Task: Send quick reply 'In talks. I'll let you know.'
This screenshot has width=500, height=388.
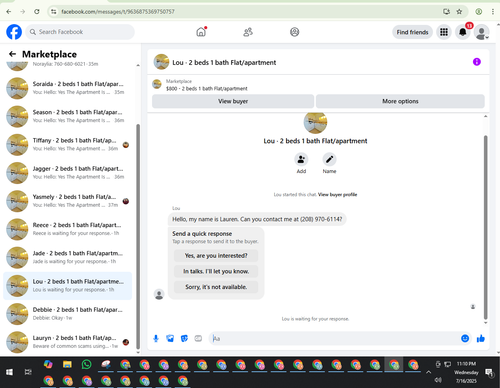Action: pyautogui.click(x=216, y=271)
